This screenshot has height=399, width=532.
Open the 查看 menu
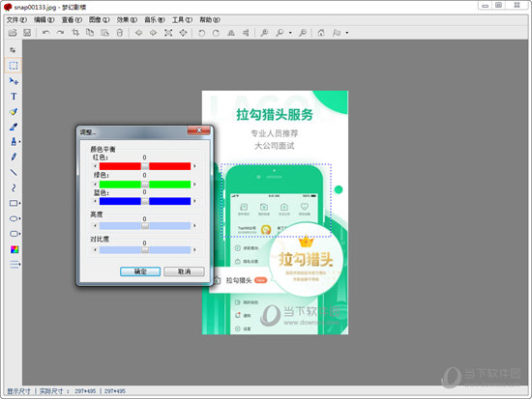point(72,20)
